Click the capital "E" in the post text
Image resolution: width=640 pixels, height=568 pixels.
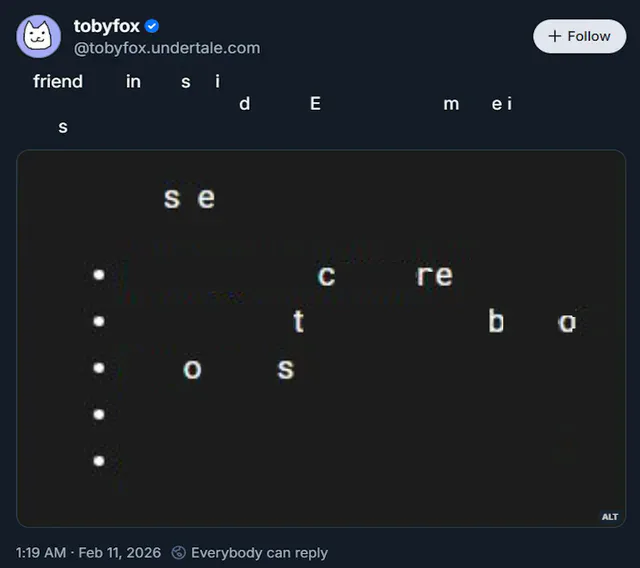coord(315,103)
